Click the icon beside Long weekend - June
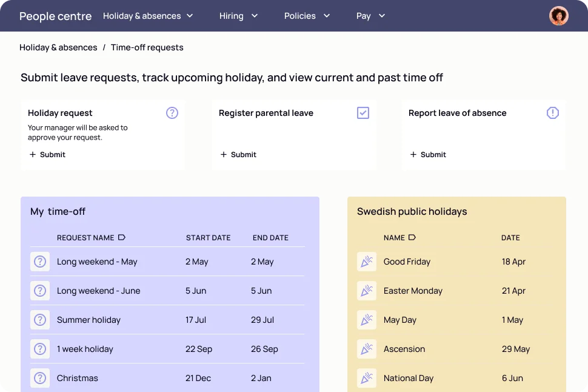 [x=40, y=291]
